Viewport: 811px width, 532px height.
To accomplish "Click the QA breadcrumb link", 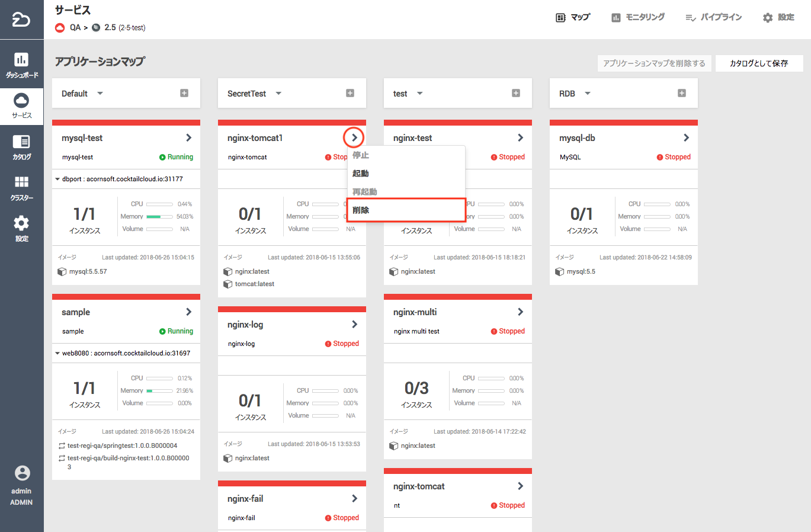I will point(75,27).
